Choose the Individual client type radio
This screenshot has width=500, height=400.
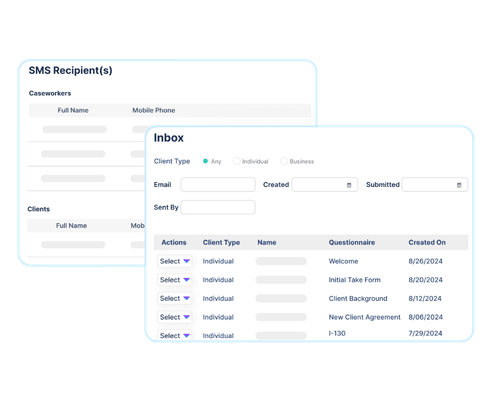pyautogui.click(x=236, y=161)
